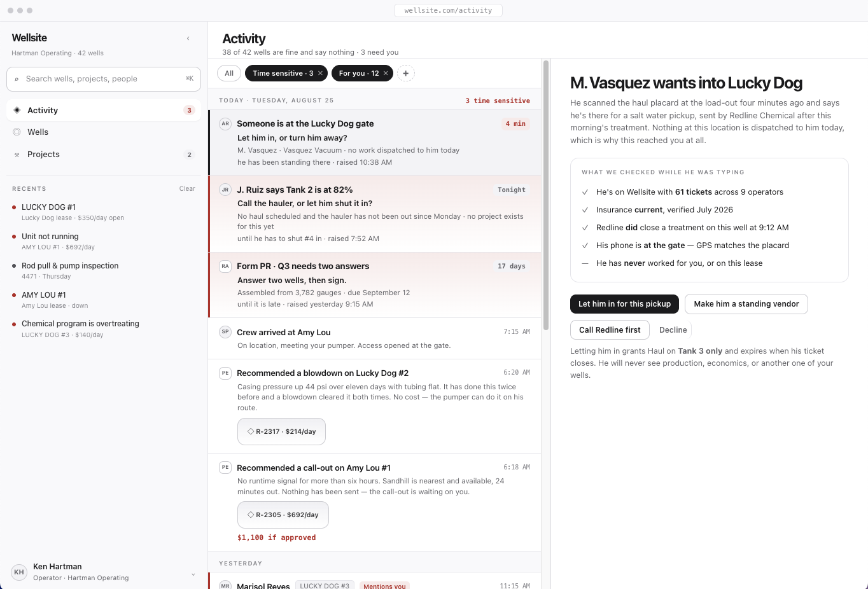
Task: Click $1,100 if approved text
Action: 276,537
